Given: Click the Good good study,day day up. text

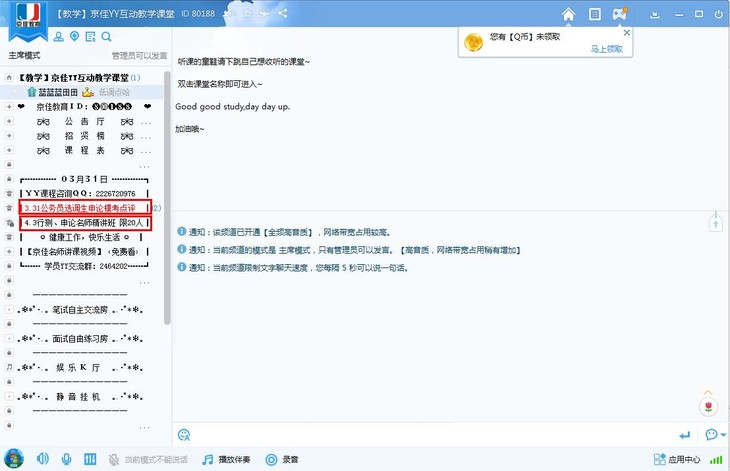Looking at the screenshot, I should point(232,107).
